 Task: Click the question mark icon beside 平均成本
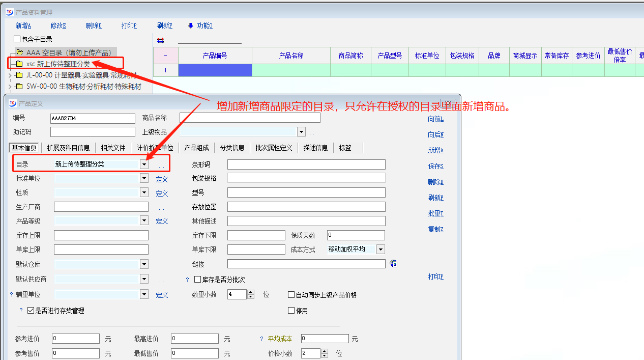point(262,339)
